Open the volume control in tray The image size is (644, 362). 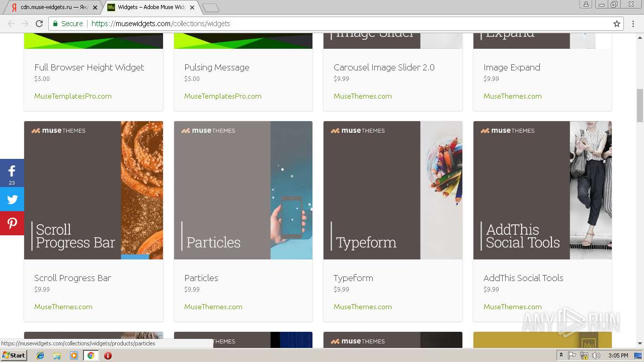596,355
